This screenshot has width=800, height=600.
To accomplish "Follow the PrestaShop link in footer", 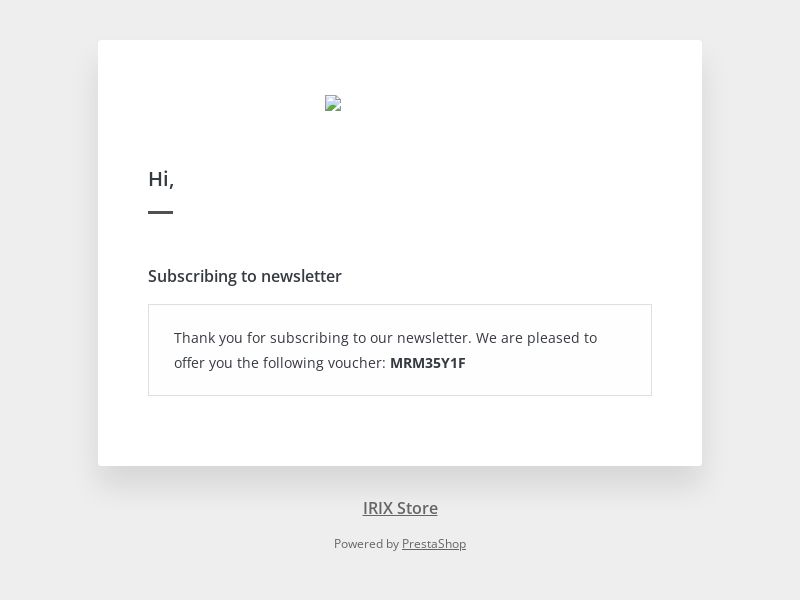I will (434, 544).
